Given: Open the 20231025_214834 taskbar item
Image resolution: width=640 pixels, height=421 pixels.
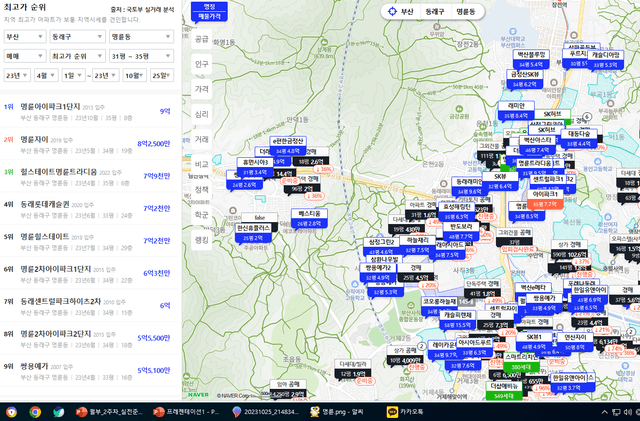Looking at the screenshot, I should pos(265,412).
